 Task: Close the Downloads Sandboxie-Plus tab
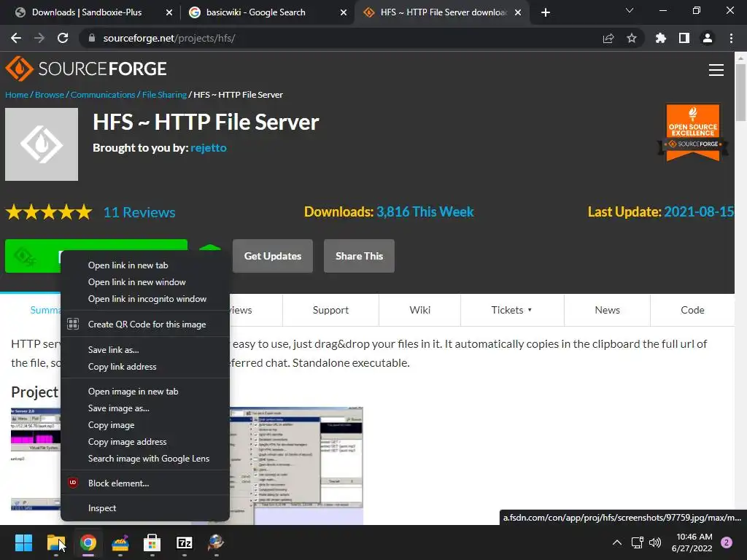[169, 12]
